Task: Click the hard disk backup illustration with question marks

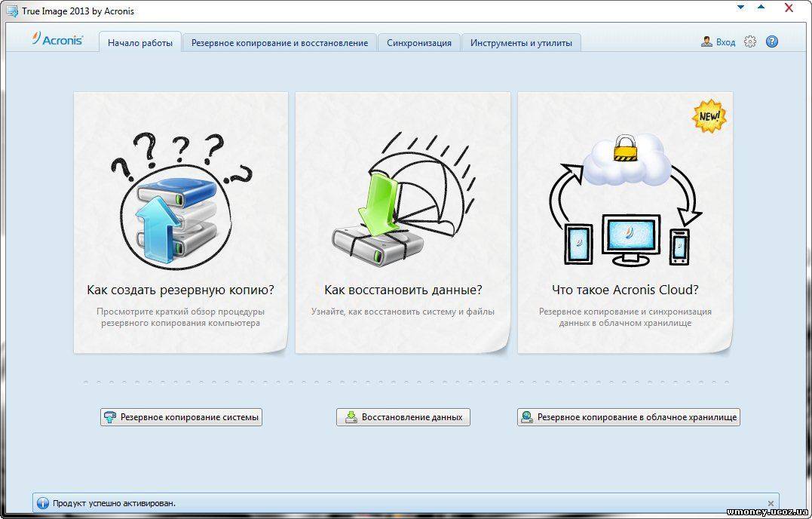Action: pos(181,201)
